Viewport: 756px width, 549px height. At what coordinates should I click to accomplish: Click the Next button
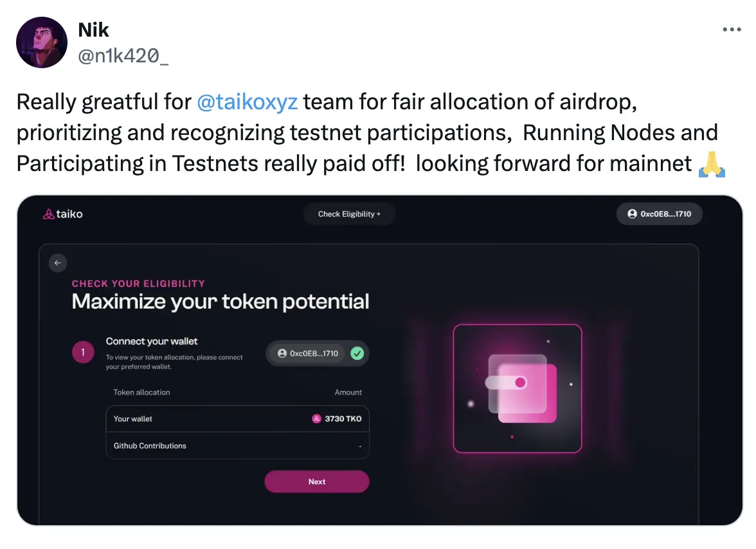[x=317, y=482]
